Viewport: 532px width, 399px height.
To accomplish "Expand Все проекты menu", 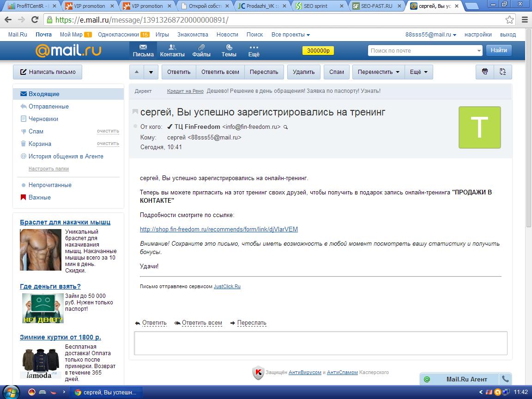I will pyautogui.click(x=290, y=34).
